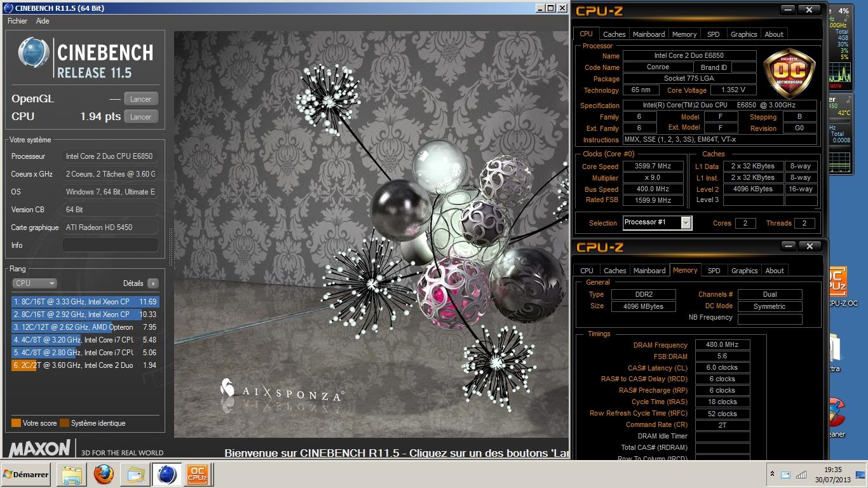Open Graphics tab in processor CPU-Z window
The height and width of the screenshot is (488, 868).
pos(743,34)
